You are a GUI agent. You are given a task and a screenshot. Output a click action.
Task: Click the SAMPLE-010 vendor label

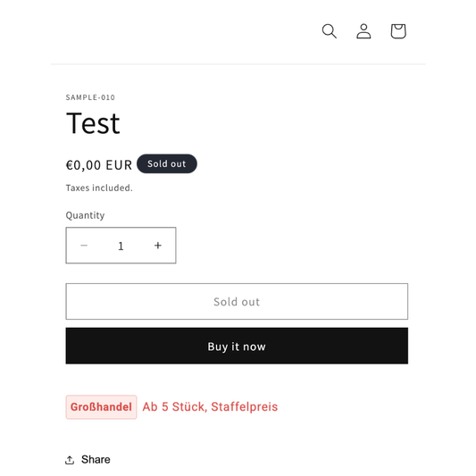click(90, 97)
